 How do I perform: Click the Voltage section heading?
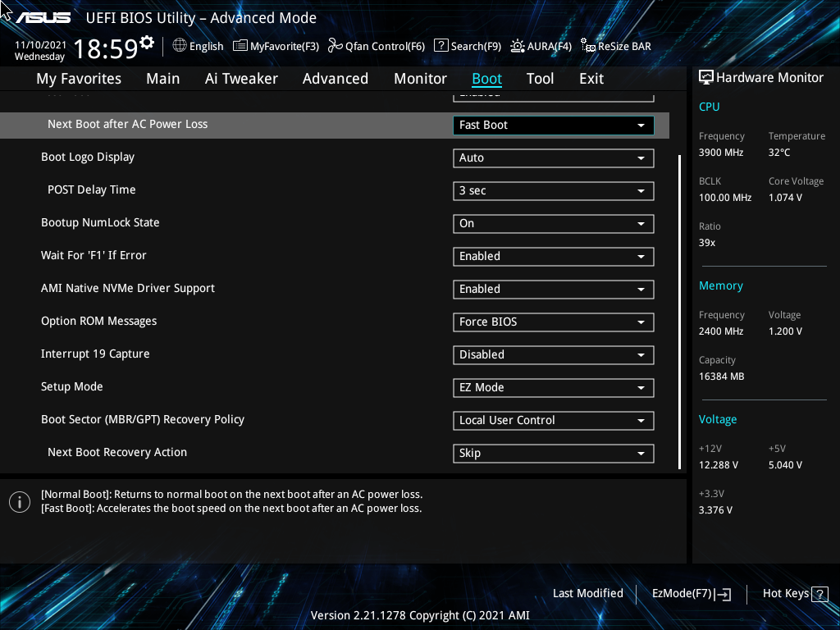pos(717,419)
